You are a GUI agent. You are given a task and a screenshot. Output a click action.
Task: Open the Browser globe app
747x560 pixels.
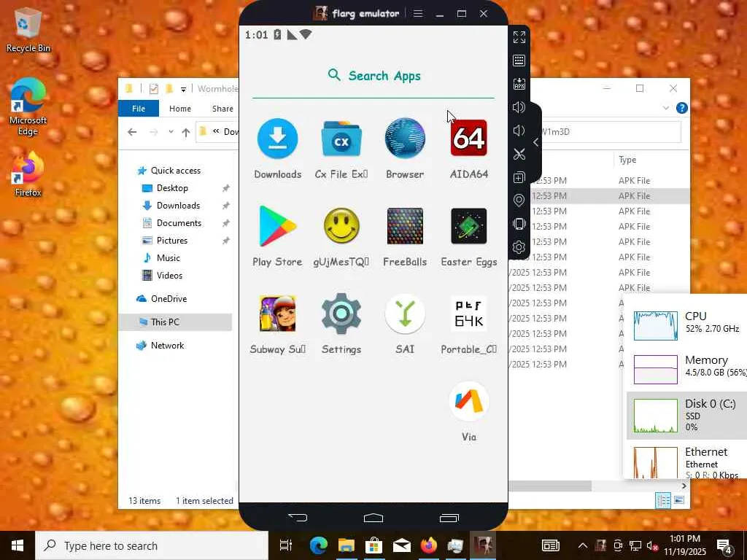point(405,139)
